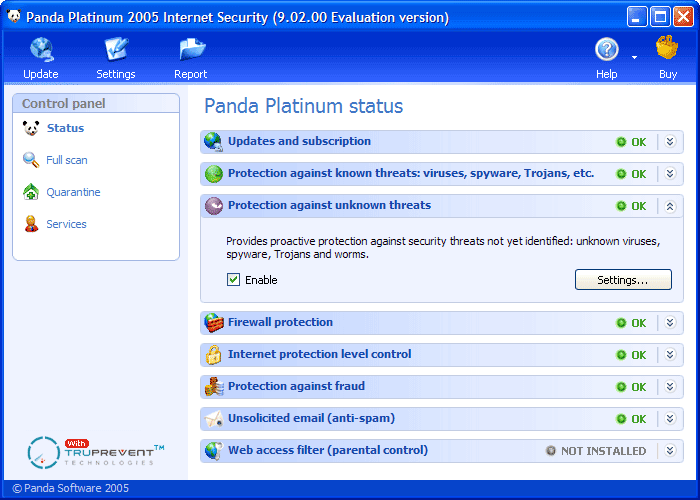Collapse the Protection against unknown threats section
700x500 pixels.
(x=670, y=206)
